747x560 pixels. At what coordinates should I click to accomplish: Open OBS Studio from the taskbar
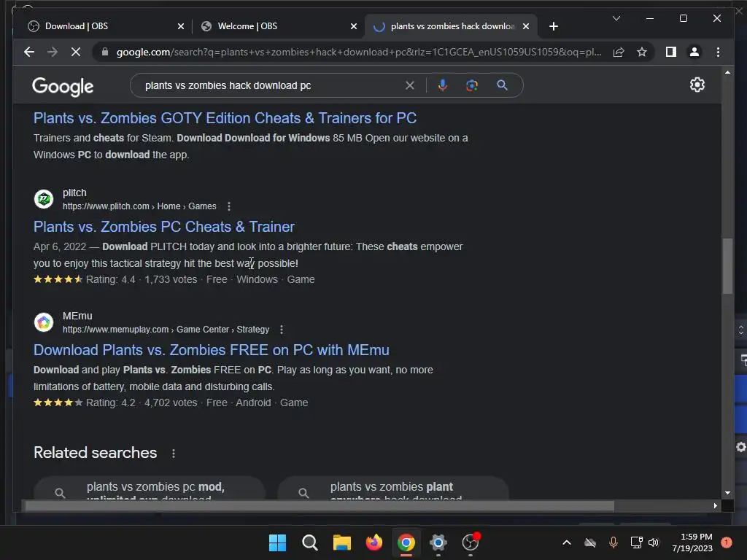(471, 542)
